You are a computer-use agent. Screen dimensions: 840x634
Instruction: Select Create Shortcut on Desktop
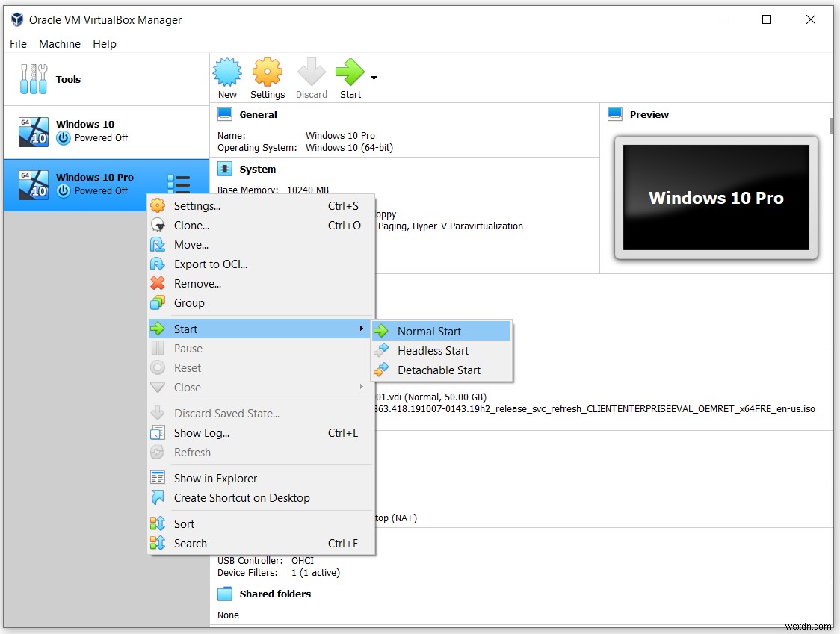coord(241,498)
